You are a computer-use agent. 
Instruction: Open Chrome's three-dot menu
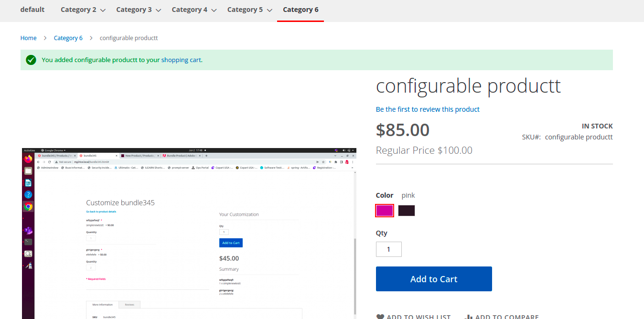[x=352, y=162]
